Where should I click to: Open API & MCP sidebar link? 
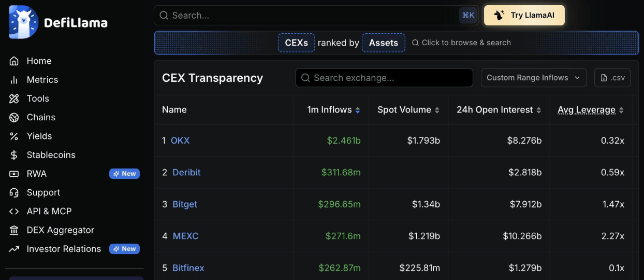[x=49, y=212]
